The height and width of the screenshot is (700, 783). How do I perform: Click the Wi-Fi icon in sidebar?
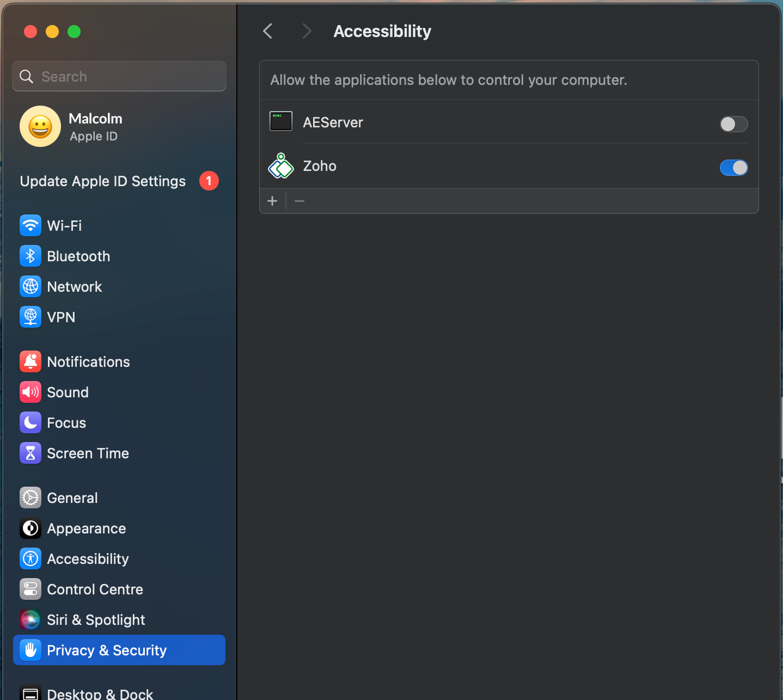tap(30, 225)
